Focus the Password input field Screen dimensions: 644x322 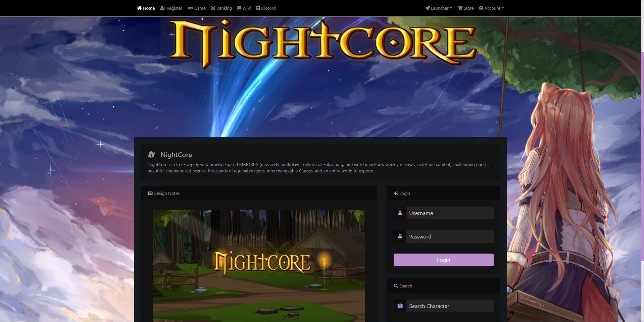(450, 236)
